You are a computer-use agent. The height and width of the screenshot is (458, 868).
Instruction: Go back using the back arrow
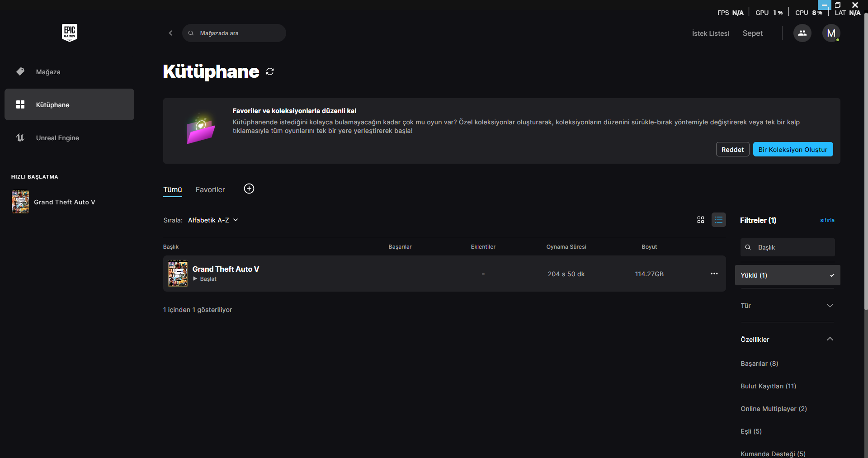click(170, 33)
